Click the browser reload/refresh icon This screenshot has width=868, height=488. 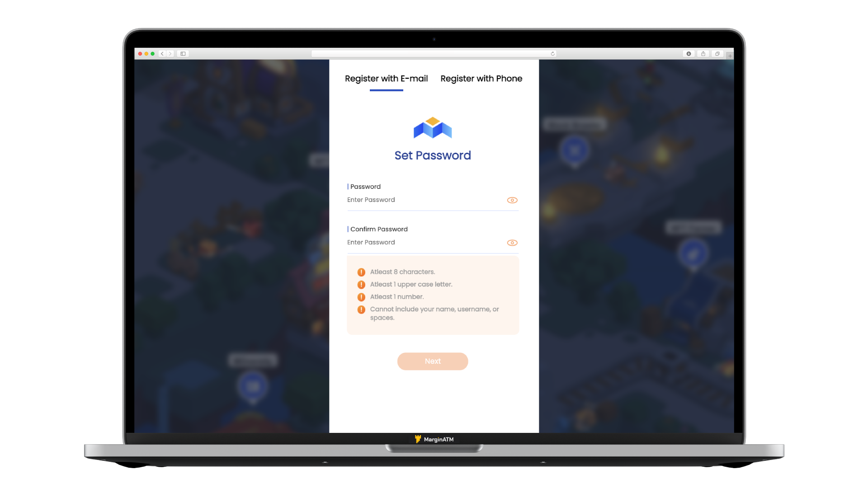(x=552, y=54)
